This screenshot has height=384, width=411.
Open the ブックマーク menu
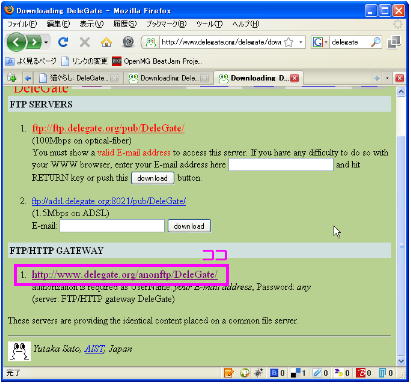tap(166, 24)
